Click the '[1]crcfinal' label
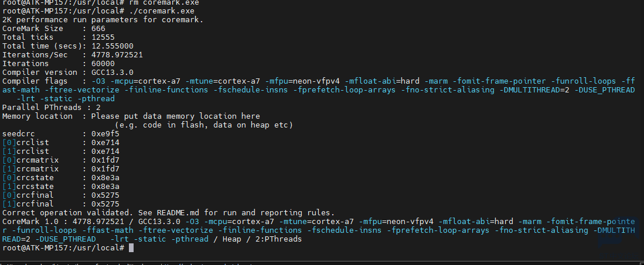644x265 pixels. pyautogui.click(x=28, y=204)
